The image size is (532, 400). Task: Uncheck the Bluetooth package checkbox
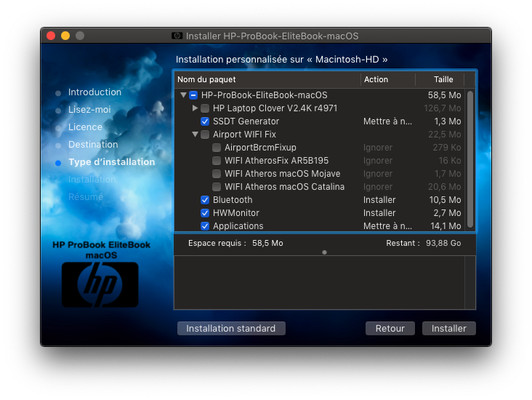click(205, 200)
